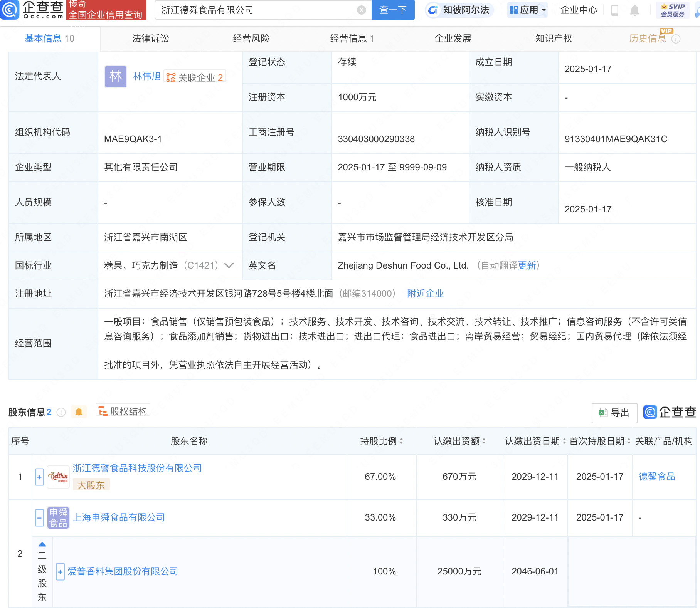Switch to the 历史信息 VIP tab

pos(648,38)
